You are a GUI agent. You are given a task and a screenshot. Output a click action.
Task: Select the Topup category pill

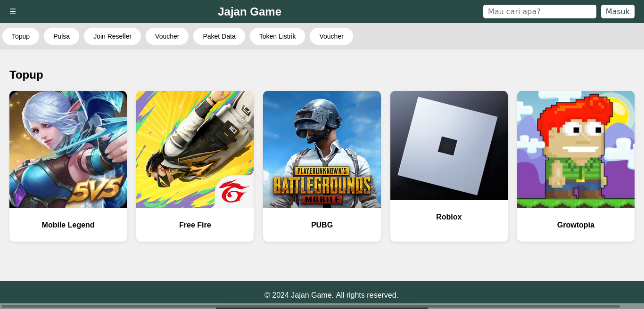point(21,36)
